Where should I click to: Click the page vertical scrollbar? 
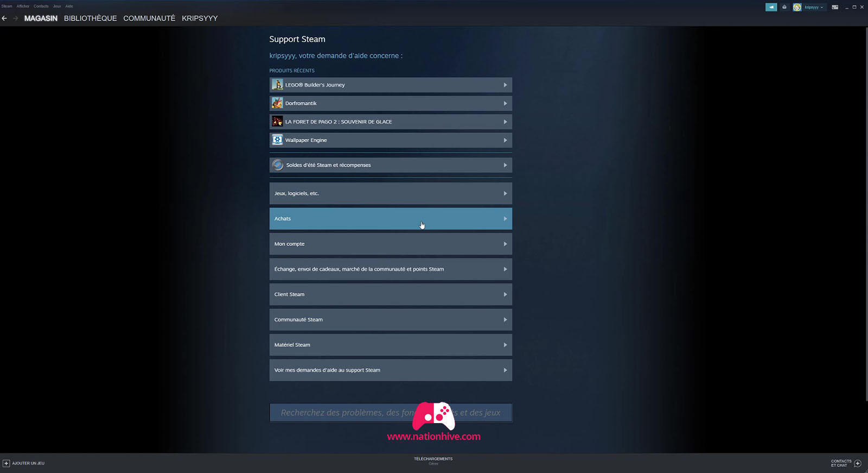[866, 214]
